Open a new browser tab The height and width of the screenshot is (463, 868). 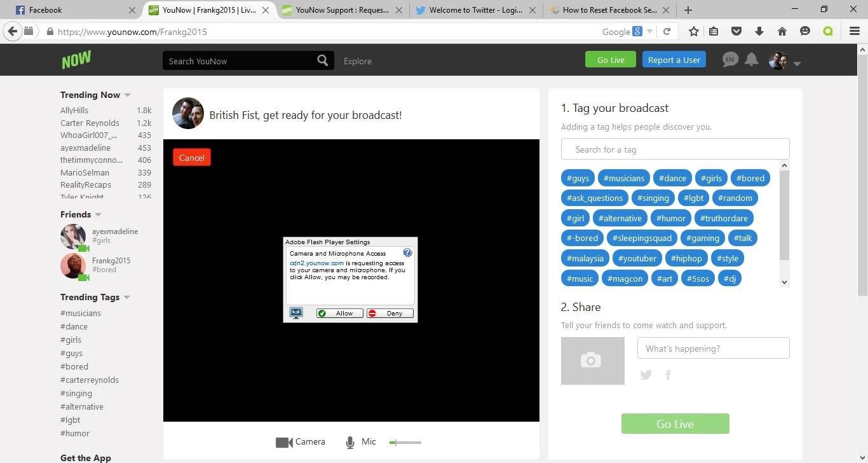[x=688, y=10]
